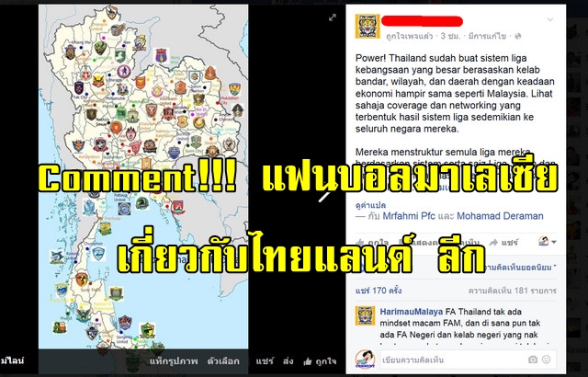This screenshot has width=588, height=377.
Task: Click the thumbs-up ถูกใจ button under photo
Action: tap(320, 361)
